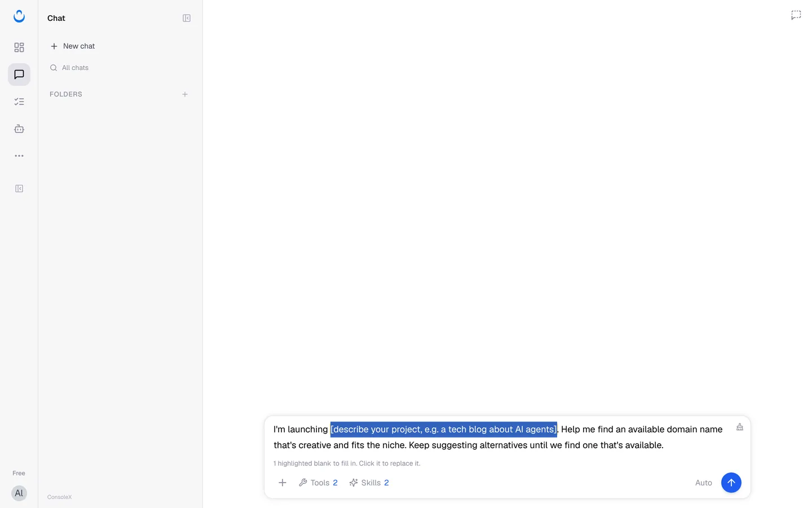Click the "1 highlighted blank to fill in" hint
This screenshot has height=508, width=812.
click(347, 463)
